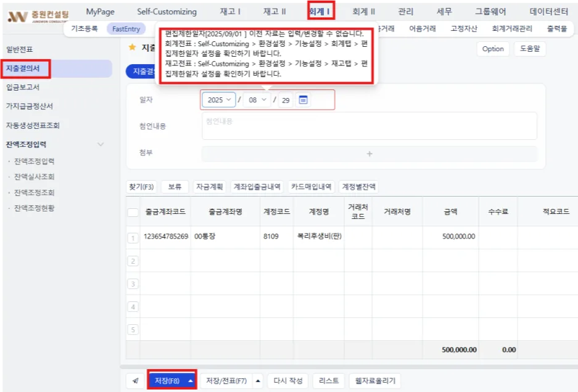Screen dimensions: 578x392
Task: Click the 보류 button
Action: pos(175,187)
